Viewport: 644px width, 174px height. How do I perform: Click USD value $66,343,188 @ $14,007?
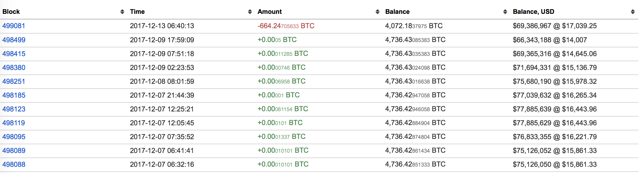click(550, 40)
